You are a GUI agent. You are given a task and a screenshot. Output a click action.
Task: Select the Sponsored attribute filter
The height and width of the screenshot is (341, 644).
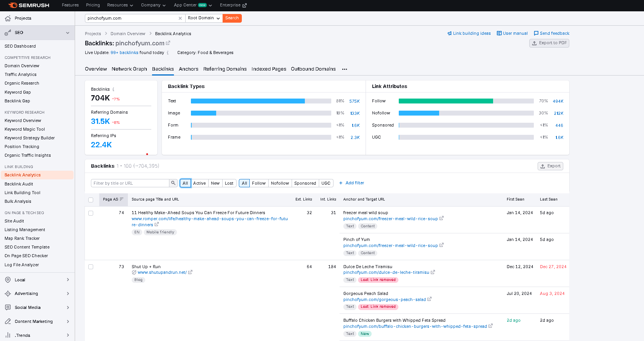(x=305, y=183)
